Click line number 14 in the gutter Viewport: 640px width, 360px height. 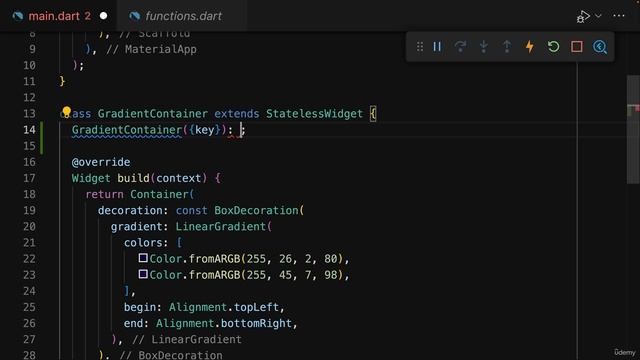point(29,130)
